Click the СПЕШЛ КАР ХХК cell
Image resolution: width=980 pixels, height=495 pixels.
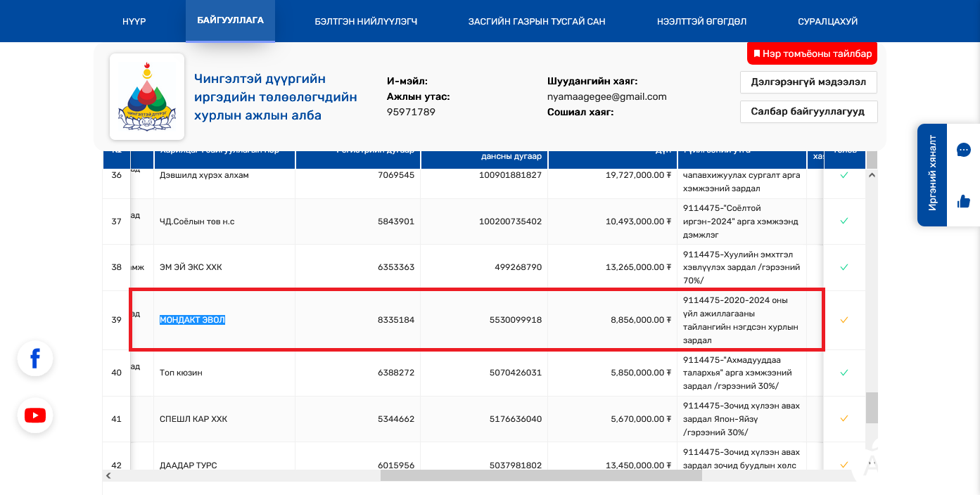193,419
